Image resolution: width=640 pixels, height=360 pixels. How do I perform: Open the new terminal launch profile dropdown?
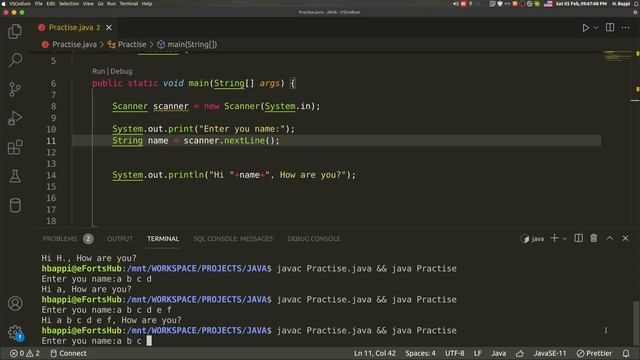click(564, 238)
